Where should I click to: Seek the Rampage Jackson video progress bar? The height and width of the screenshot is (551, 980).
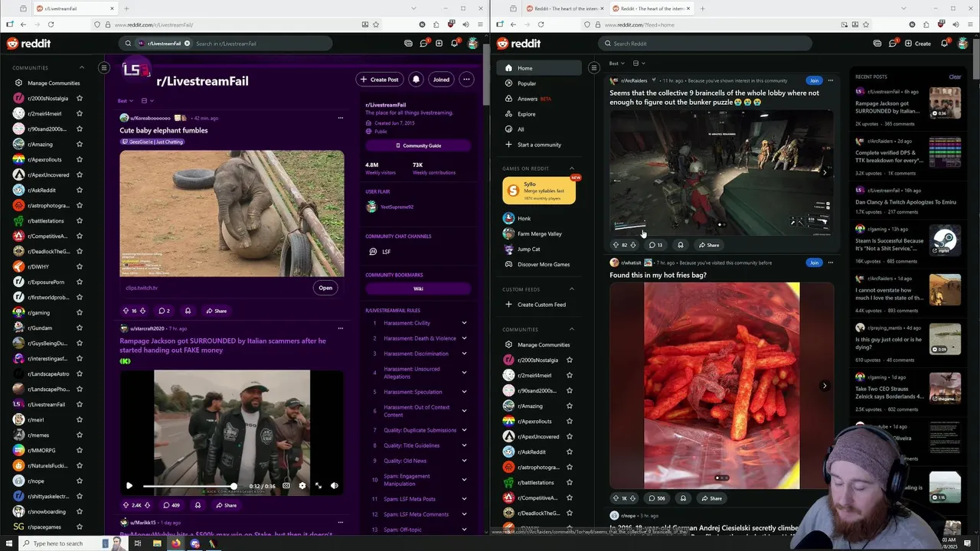click(x=188, y=486)
